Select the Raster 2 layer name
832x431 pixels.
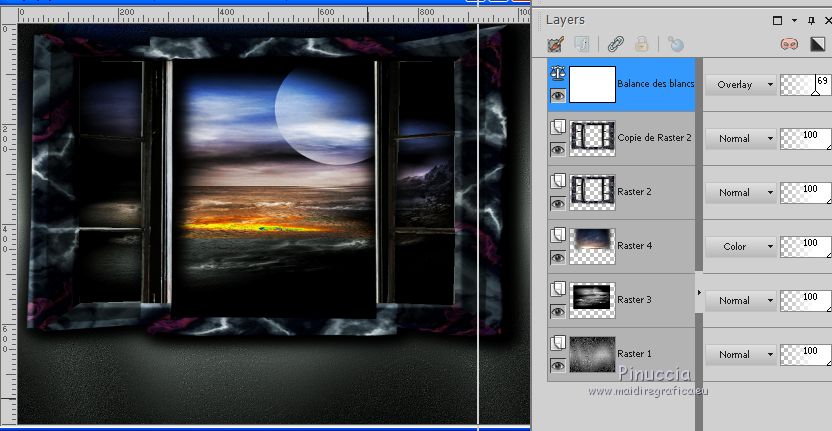pyautogui.click(x=634, y=192)
